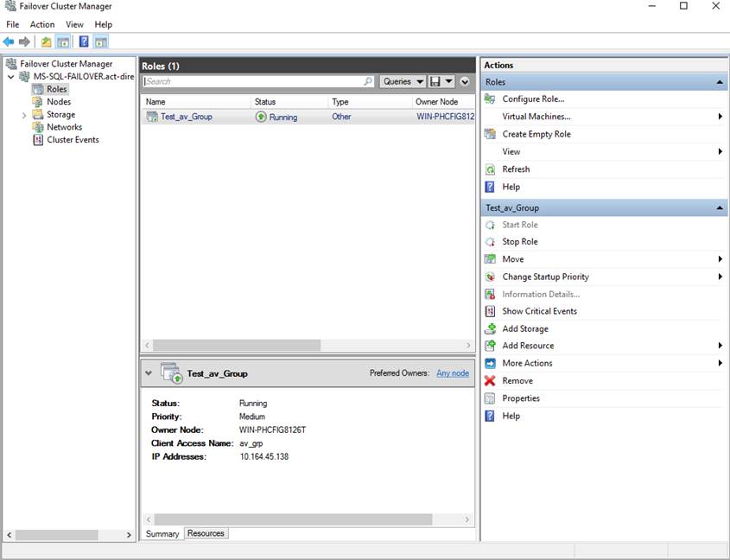Switch to the Resources tab

tap(206, 533)
